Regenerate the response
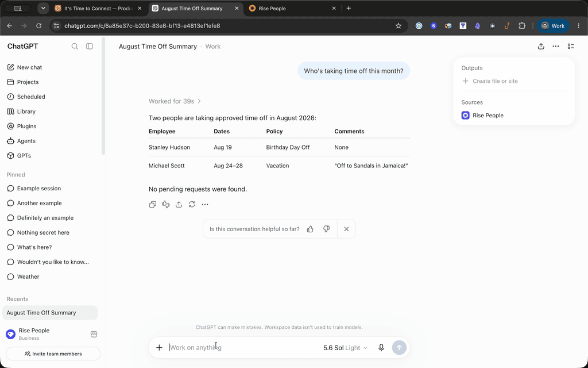Screen dimensions: 588x368 [x=192, y=204]
